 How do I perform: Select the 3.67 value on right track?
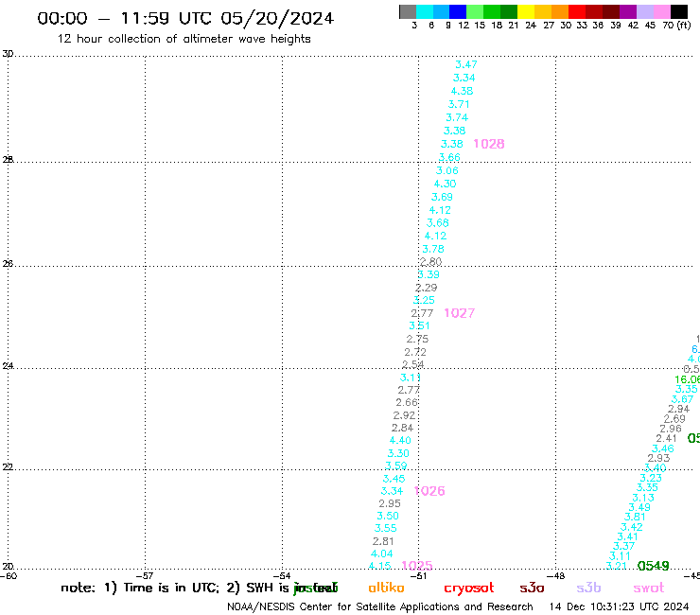(x=682, y=399)
